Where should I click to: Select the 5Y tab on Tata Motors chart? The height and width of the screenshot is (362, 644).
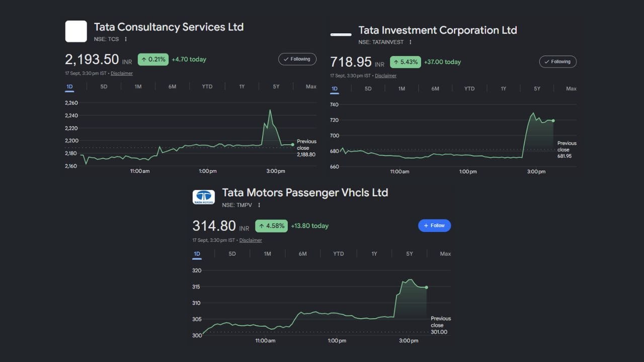[410, 254]
